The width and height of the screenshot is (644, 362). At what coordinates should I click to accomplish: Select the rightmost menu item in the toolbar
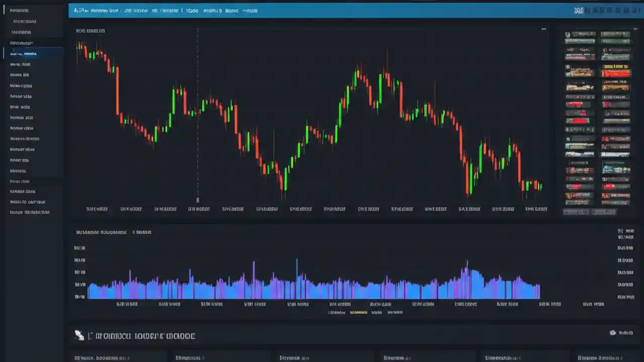250,10
